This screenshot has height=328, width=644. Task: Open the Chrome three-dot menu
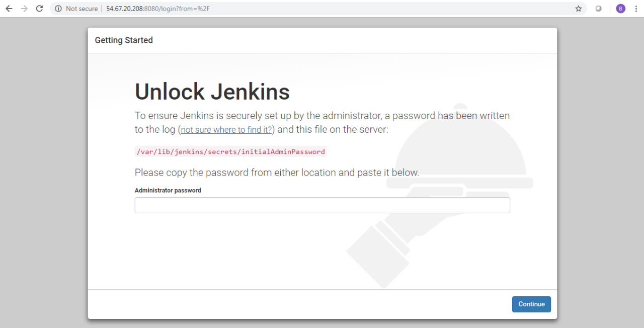(635, 9)
